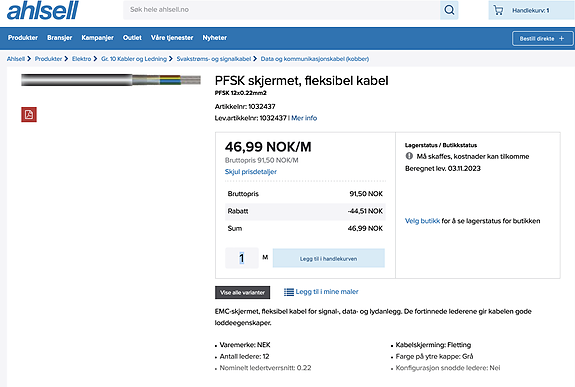The height and width of the screenshot is (387, 575).
Task: Click the Artikkelnr: 1032437 text
Action: click(245, 106)
